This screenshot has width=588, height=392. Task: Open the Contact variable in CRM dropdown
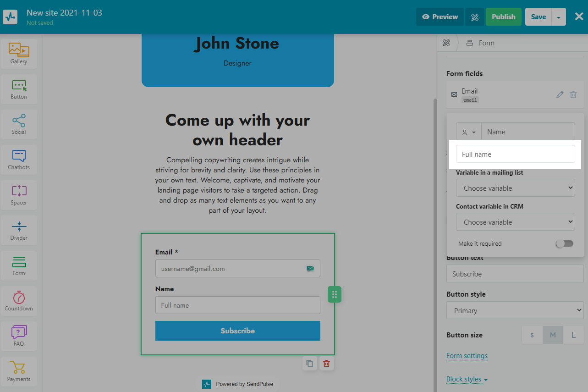pos(515,222)
